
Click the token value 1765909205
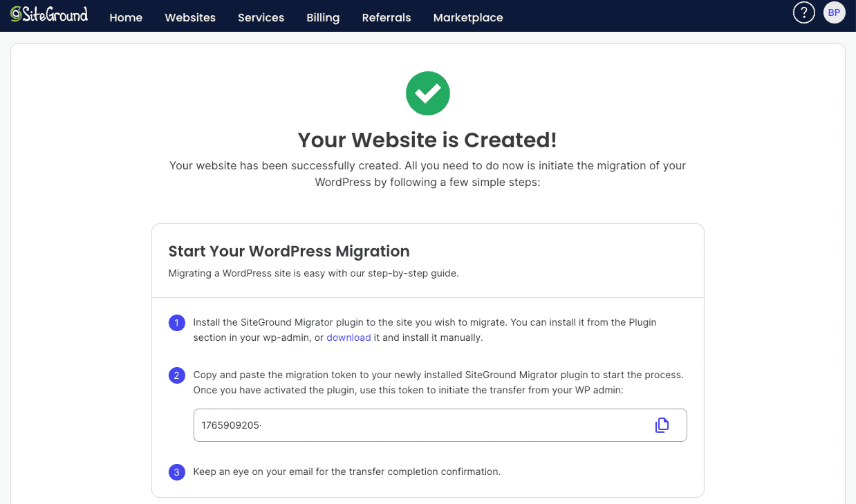click(x=231, y=425)
